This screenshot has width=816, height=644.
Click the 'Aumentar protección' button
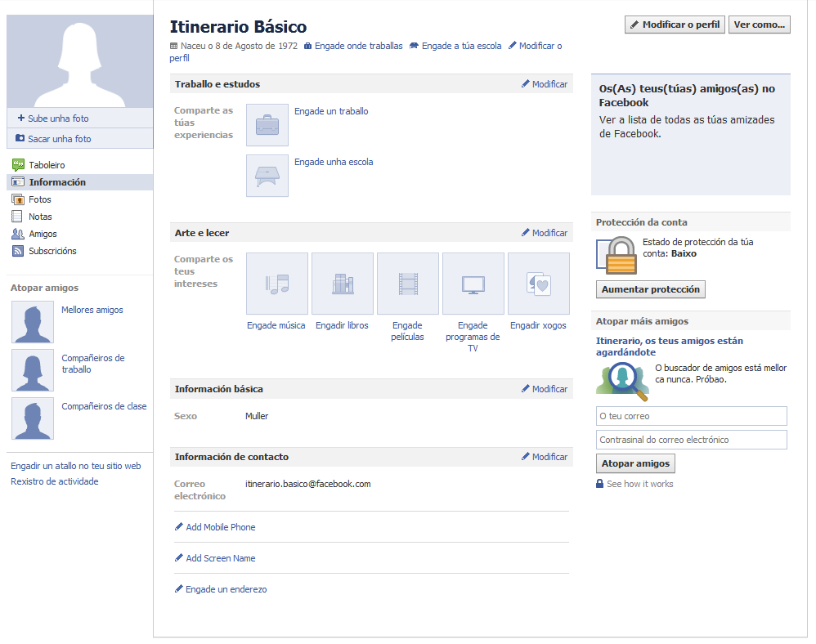coord(650,289)
